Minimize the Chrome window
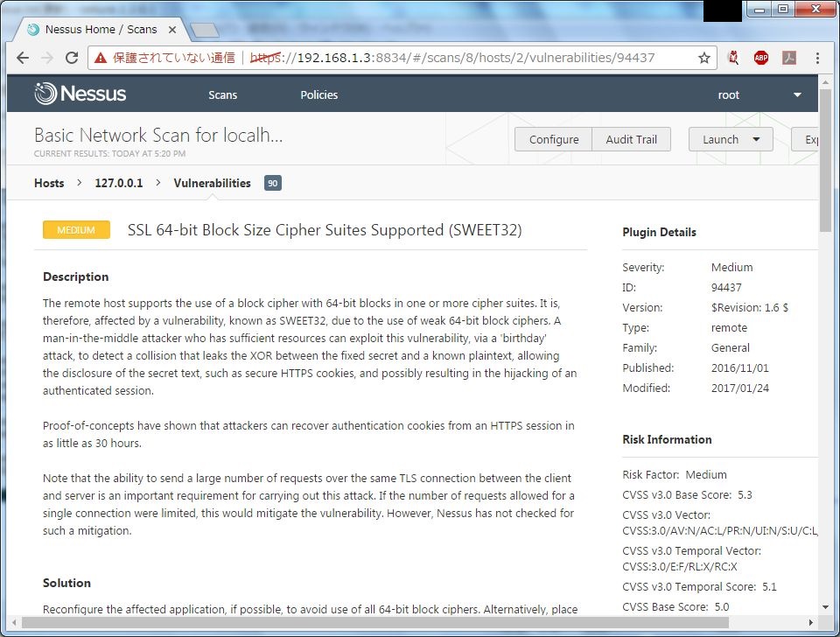Image resolution: width=840 pixels, height=637 pixels. point(759,9)
